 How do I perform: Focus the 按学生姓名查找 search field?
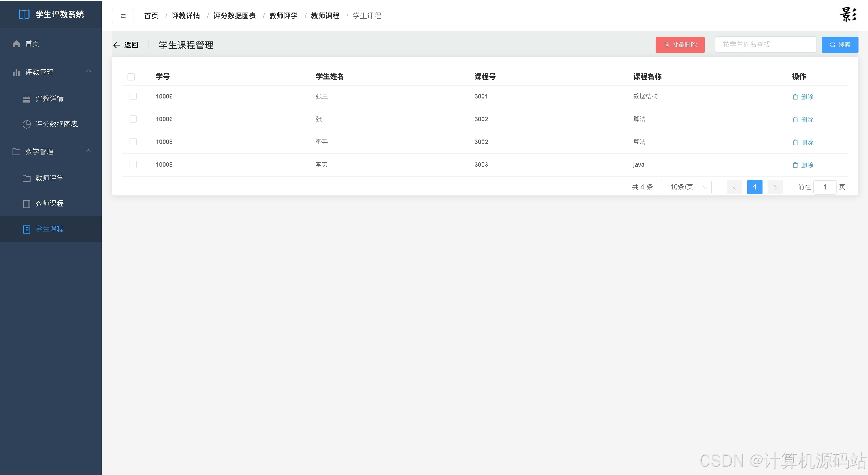point(766,44)
